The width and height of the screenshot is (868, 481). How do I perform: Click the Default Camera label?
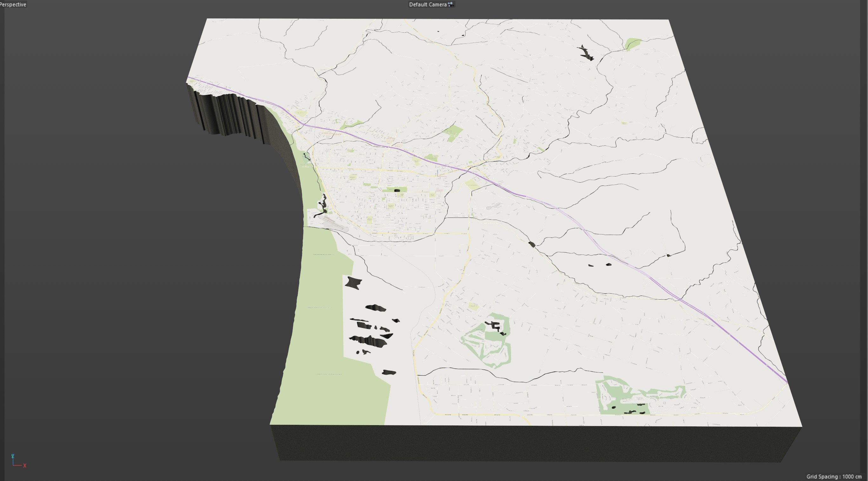coord(427,4)
